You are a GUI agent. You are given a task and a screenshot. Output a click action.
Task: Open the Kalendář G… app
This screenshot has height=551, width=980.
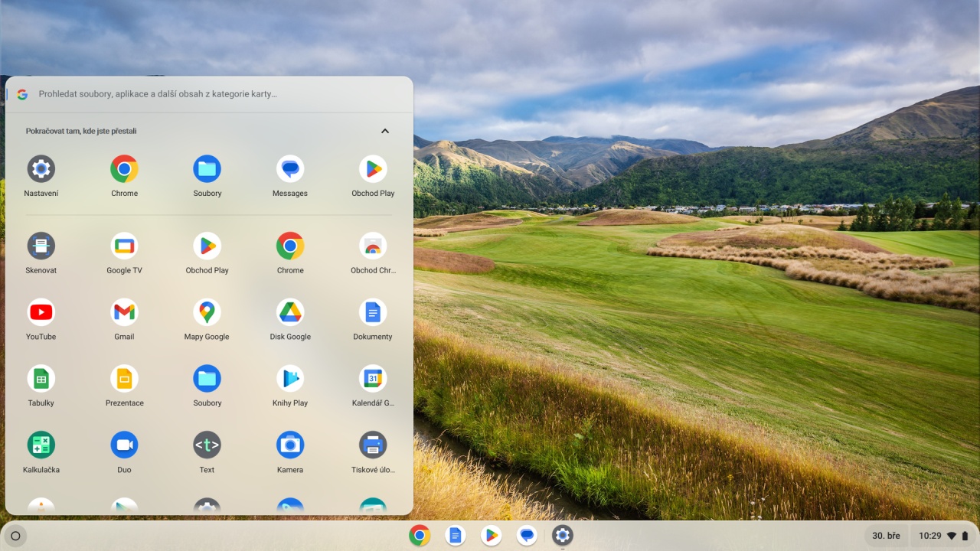pos(373,386)
